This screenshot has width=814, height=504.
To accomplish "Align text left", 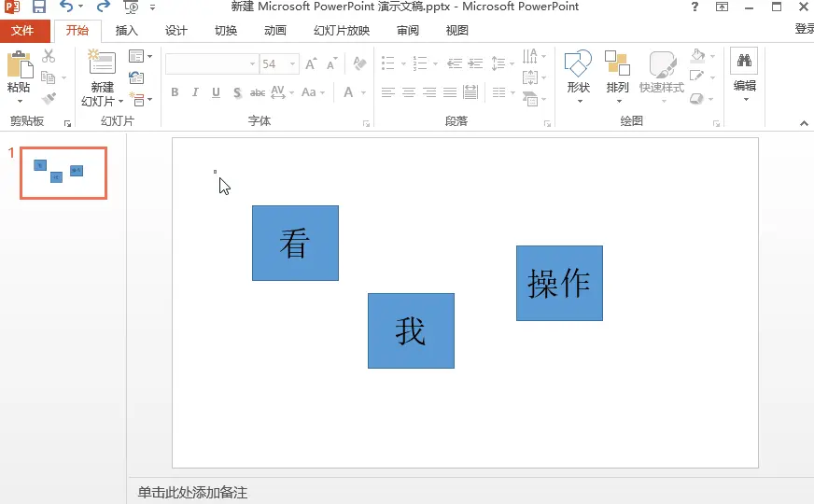I will click(x=387, y=92).
